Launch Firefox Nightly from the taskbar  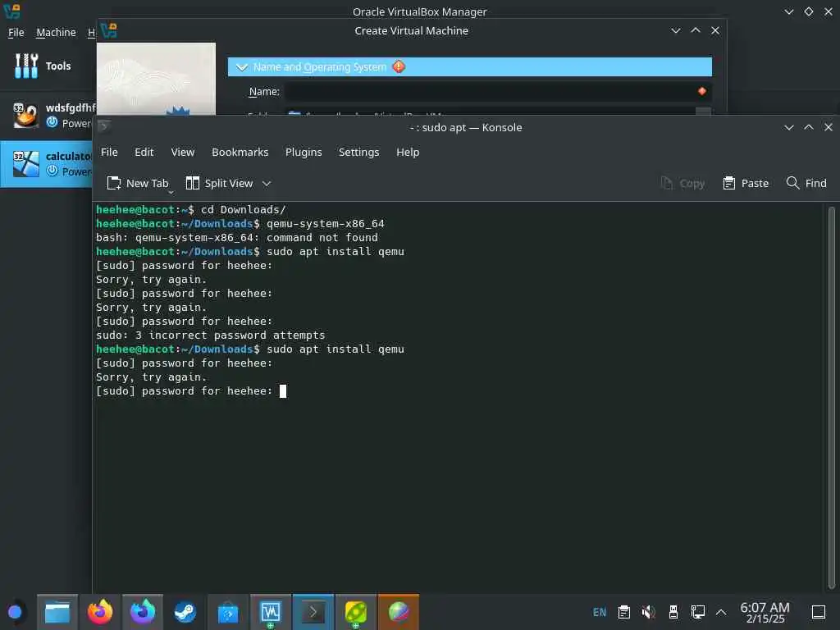coord(143,612)
